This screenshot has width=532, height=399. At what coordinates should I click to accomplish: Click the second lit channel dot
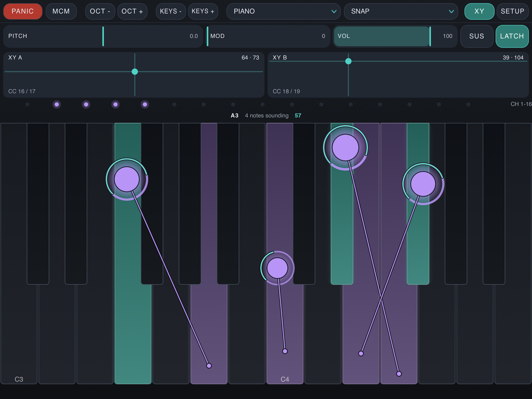[86, 104]
